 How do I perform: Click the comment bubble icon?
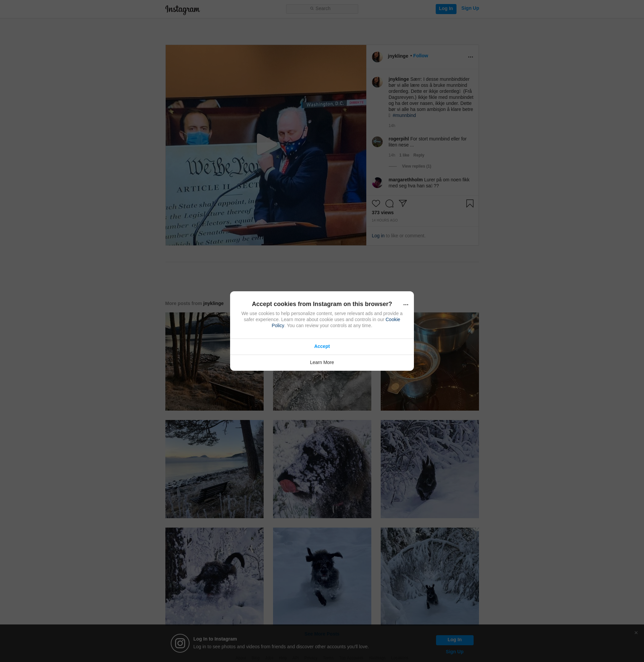(389, 203)
